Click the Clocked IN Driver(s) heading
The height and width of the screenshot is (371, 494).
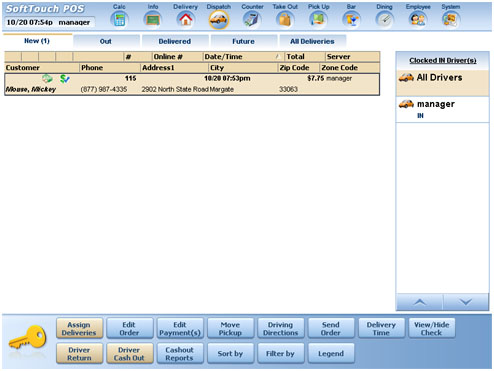pos(443,60)
